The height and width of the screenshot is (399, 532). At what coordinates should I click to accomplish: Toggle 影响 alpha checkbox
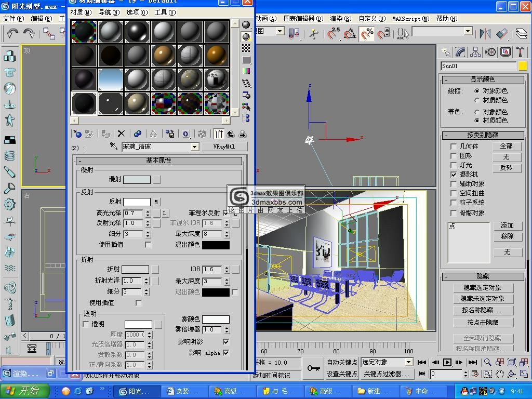pyautogui.click(x=226, y=353)
